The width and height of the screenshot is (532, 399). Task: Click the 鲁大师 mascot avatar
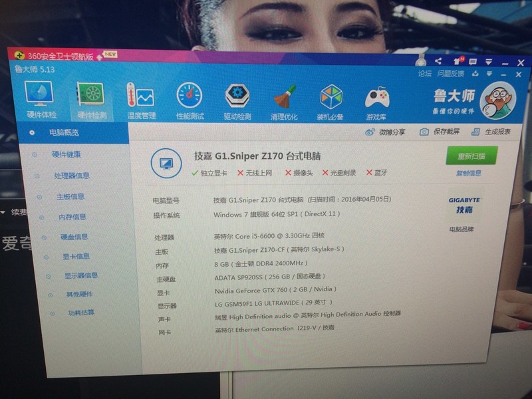pyautogui.click(x=497, y=100)
